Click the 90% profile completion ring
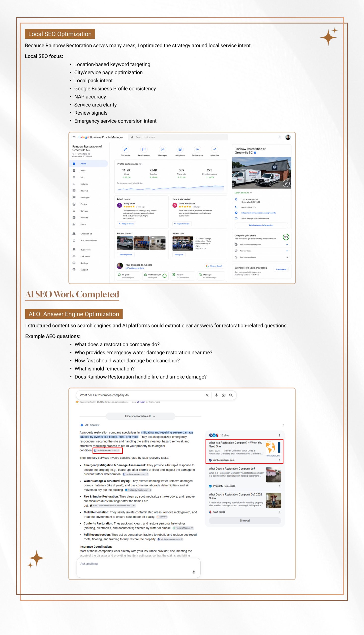Viewport: 364px width, 635px height. click(286, 237)
